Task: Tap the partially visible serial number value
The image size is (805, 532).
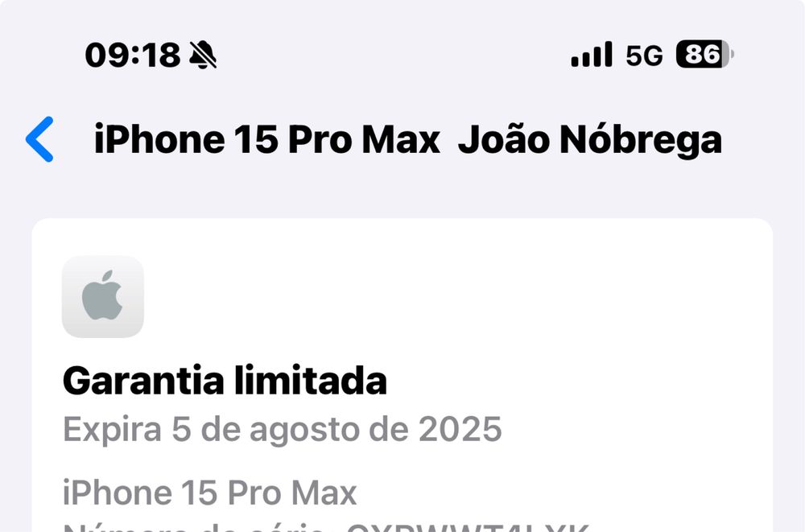Action: tap(467, 527)
